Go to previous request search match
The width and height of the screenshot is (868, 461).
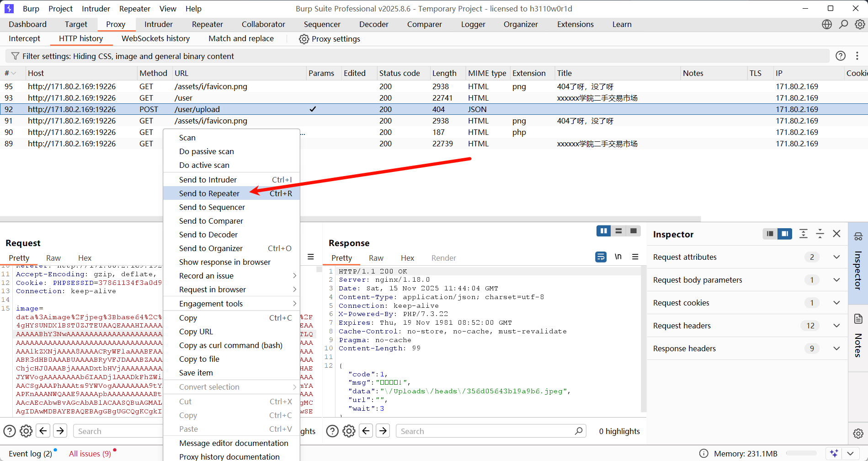(x=43, y=431)
